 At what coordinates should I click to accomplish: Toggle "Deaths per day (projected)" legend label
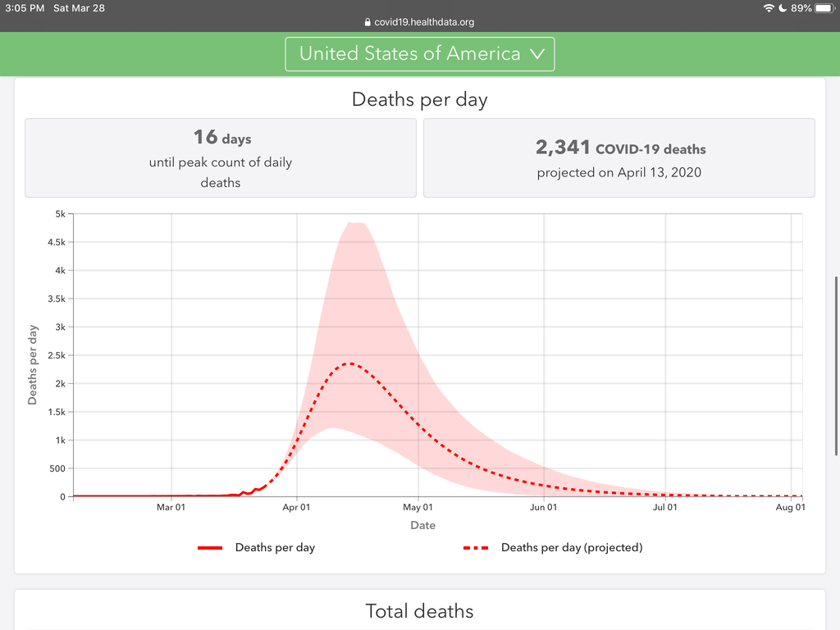point(571,548)
